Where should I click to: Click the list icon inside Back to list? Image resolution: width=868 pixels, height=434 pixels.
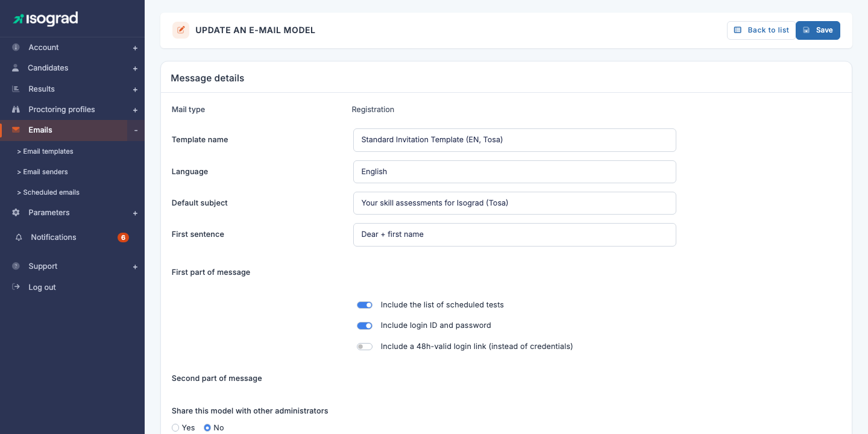(x=737, y=30)
